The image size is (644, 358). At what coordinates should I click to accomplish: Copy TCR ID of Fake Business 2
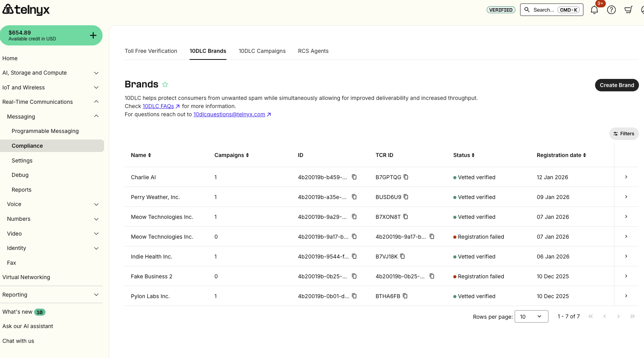(432, 276)
